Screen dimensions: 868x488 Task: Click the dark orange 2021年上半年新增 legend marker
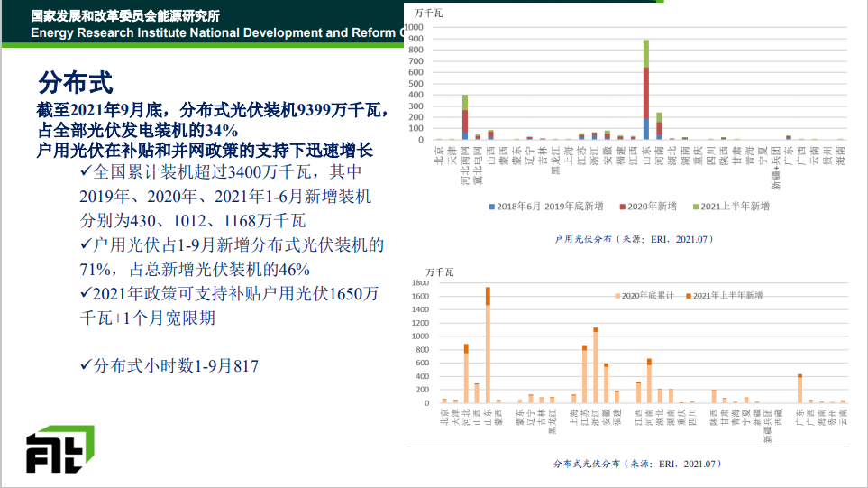(688, 295)
